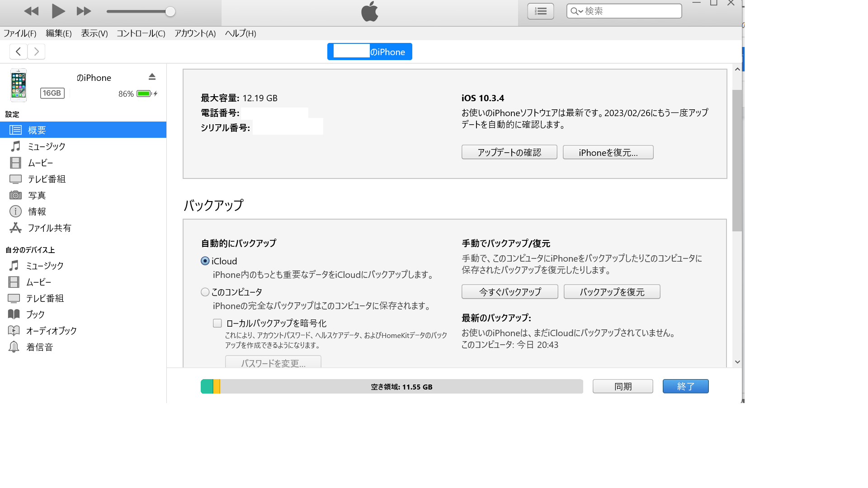Select 情報 info icon in sidebar

[15, 211]
